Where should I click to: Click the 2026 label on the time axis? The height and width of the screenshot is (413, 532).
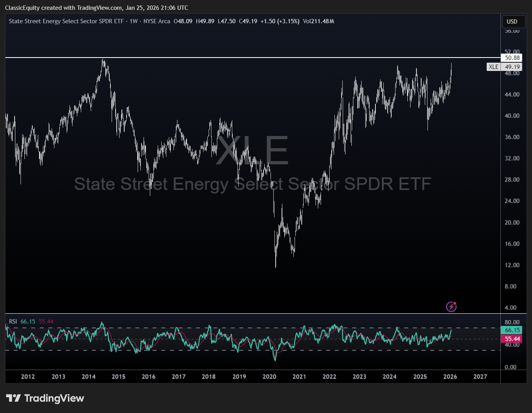click(x=450, y=376)
